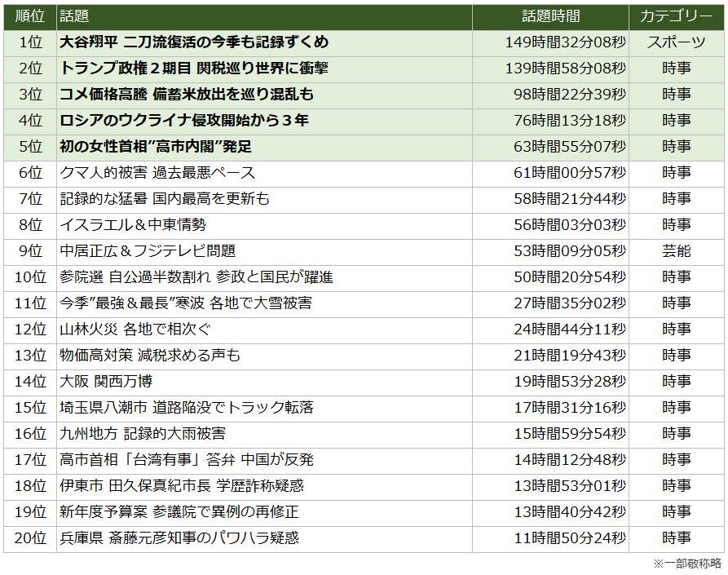Screen dimensions: 728x575
Task: Select the 記録的な猛暑 topic
Action: pyautogui.click(x=165, y=199)
